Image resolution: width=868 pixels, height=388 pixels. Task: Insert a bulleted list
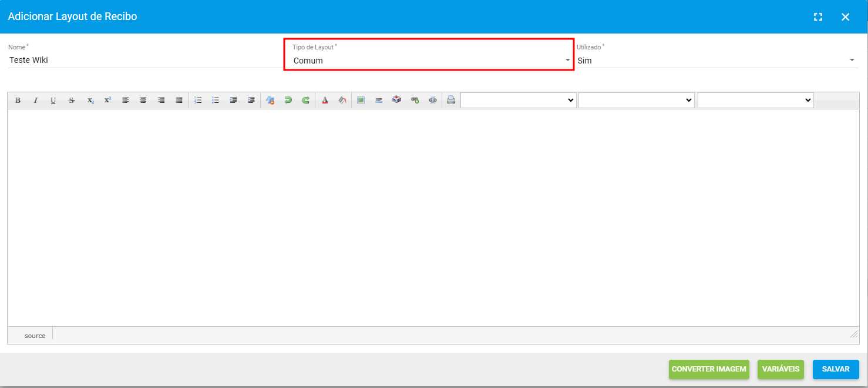pos(216,101)
